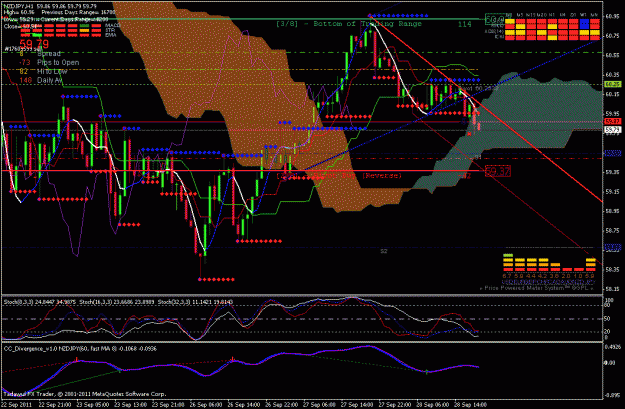The height and width of the screenshot is (409, 625).
Task: Select the 'Price Powered Meter System' caption
Action: pos(524,288)
